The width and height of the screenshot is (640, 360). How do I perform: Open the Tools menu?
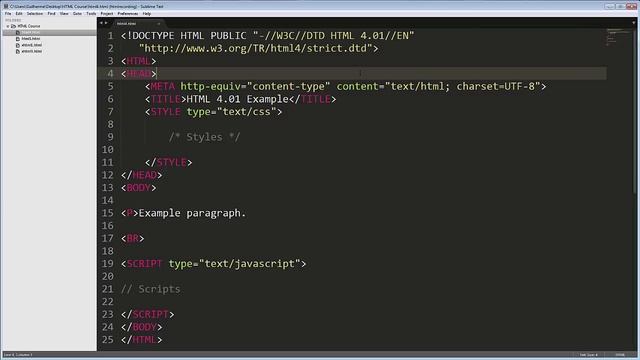[91, 13]
